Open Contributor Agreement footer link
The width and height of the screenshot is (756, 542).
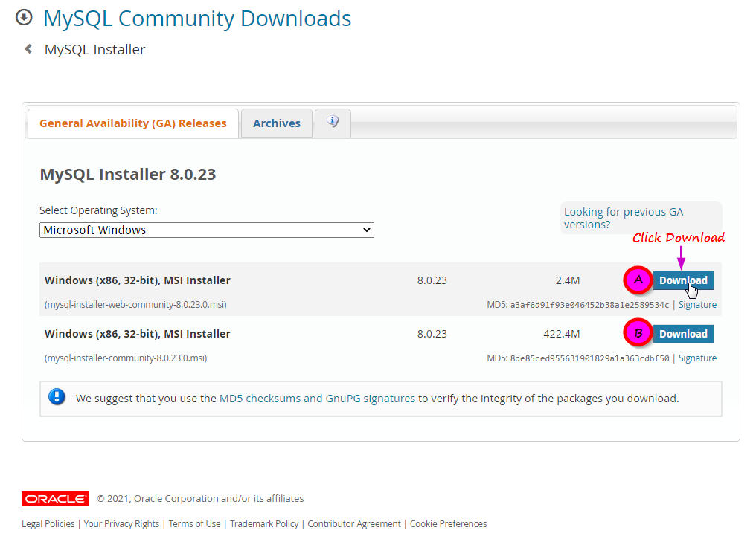click(x=354, y=523)
